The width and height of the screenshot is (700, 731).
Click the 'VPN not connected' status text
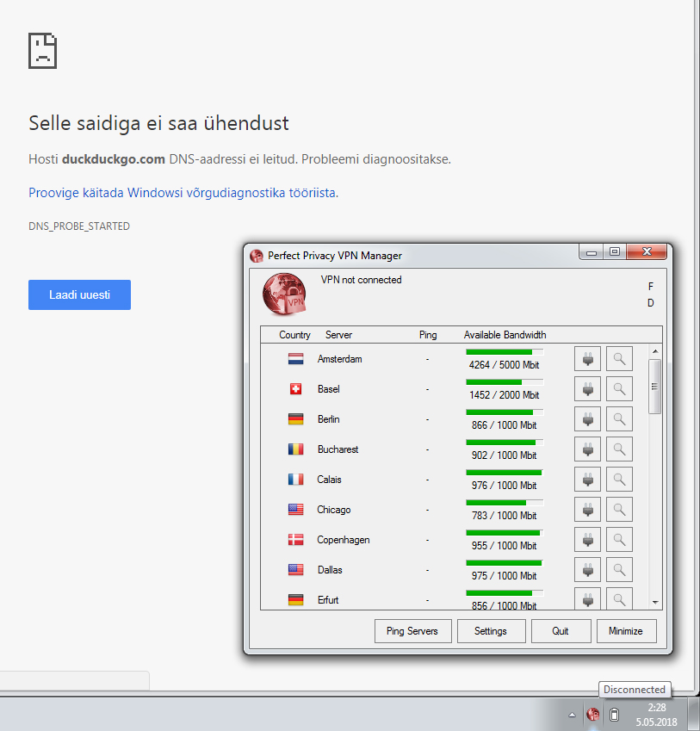pyautogui.click(x=361, y=280)
